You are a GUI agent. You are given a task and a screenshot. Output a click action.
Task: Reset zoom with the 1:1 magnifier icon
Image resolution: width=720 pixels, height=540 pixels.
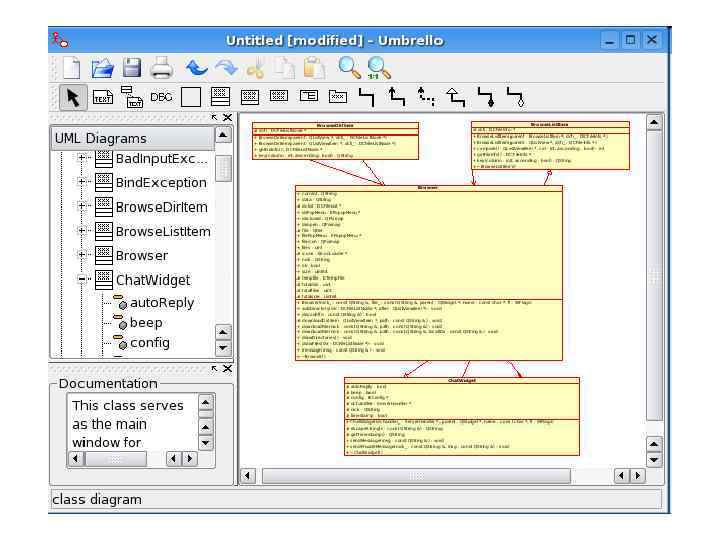[x=379, y=68]
